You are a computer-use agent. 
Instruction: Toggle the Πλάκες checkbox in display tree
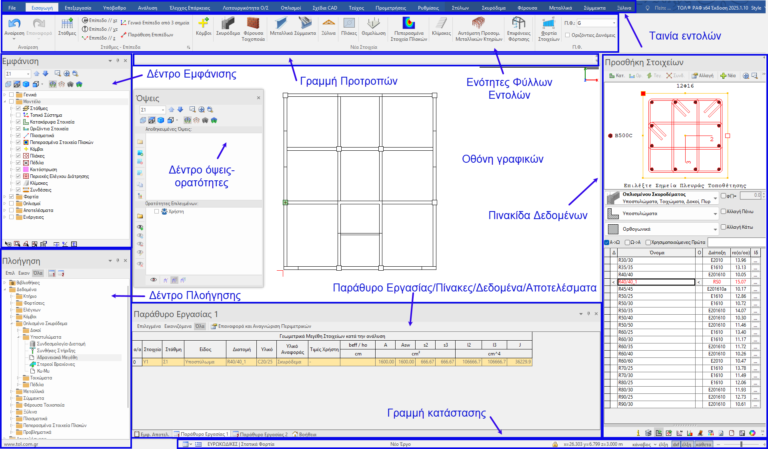point(16,155)
